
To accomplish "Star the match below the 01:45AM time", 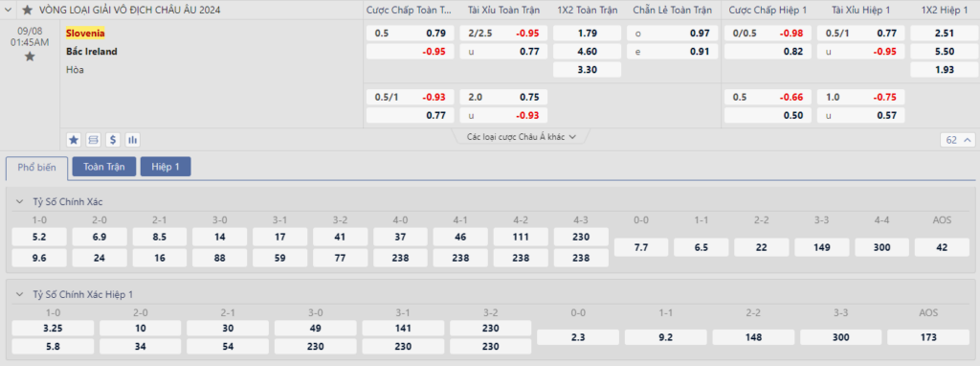I will tap(30, 57).
